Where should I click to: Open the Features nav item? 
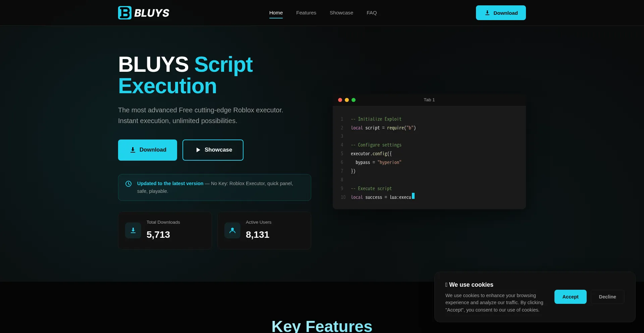pyautogui.click(x=306, y=13)
